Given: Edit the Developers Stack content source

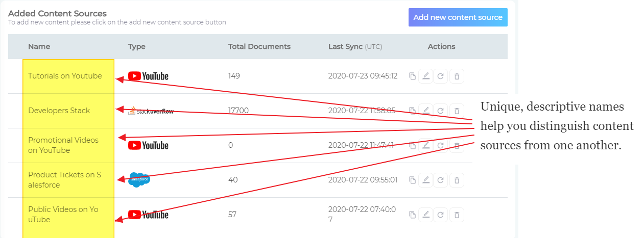Looking at the screenshot, I should [425, 110].
